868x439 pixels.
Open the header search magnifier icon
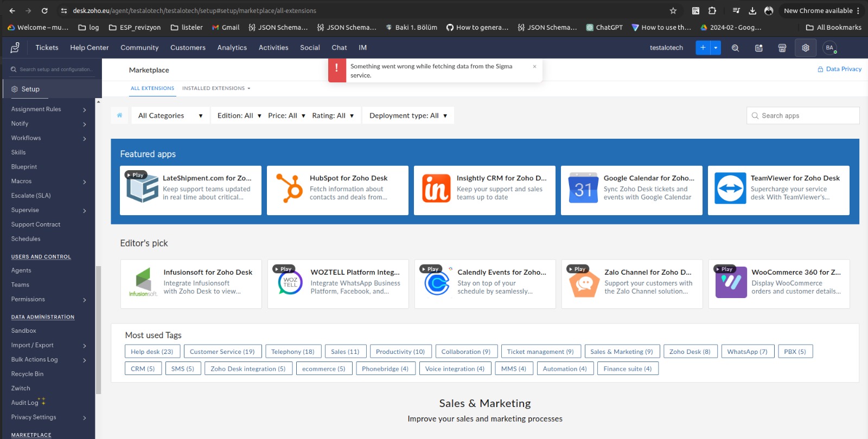click(735, 48)
